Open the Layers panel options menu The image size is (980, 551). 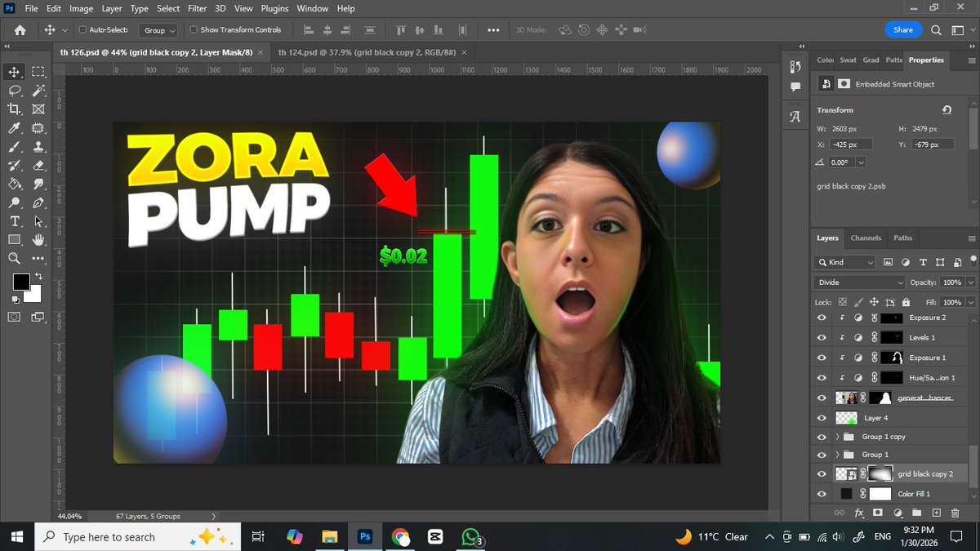coord(971,238)
